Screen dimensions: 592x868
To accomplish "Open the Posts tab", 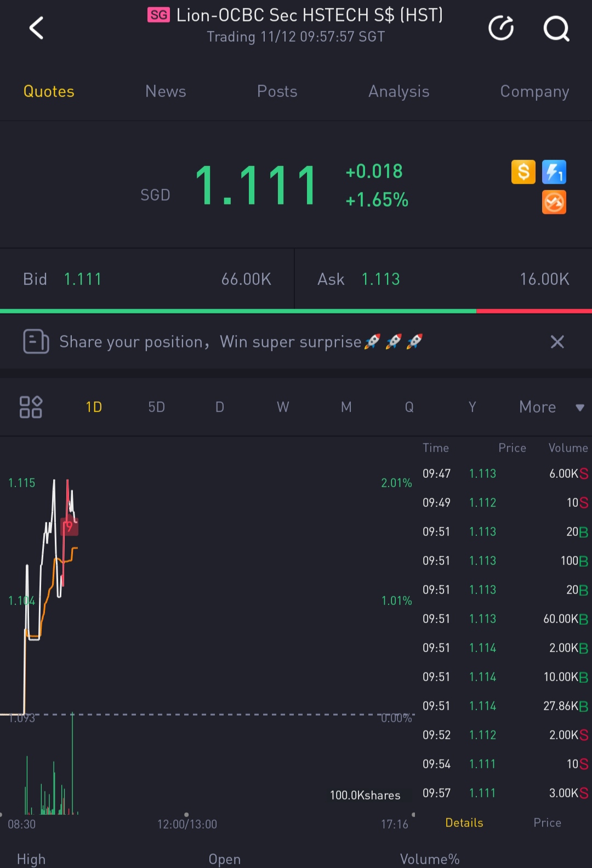I will pyautogui.click(x=277, y=92).
